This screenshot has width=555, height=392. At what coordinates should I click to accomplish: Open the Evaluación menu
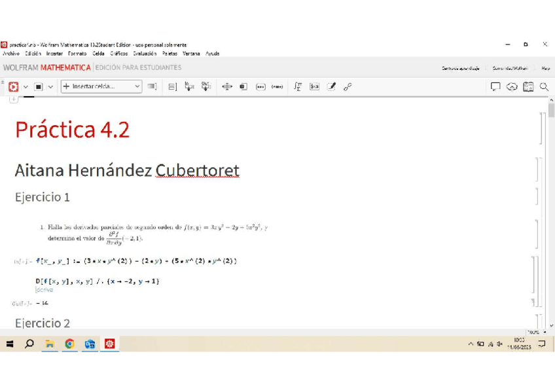tap(145, 54)
